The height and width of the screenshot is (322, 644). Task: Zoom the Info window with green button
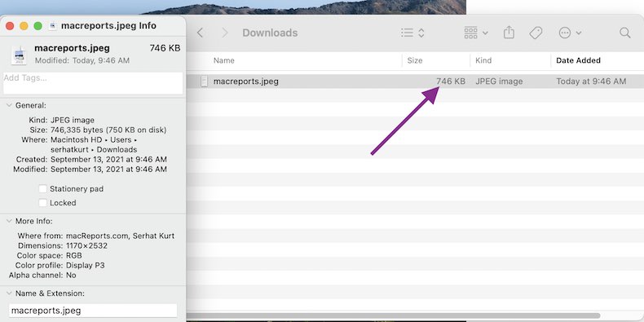pos(37,26)
